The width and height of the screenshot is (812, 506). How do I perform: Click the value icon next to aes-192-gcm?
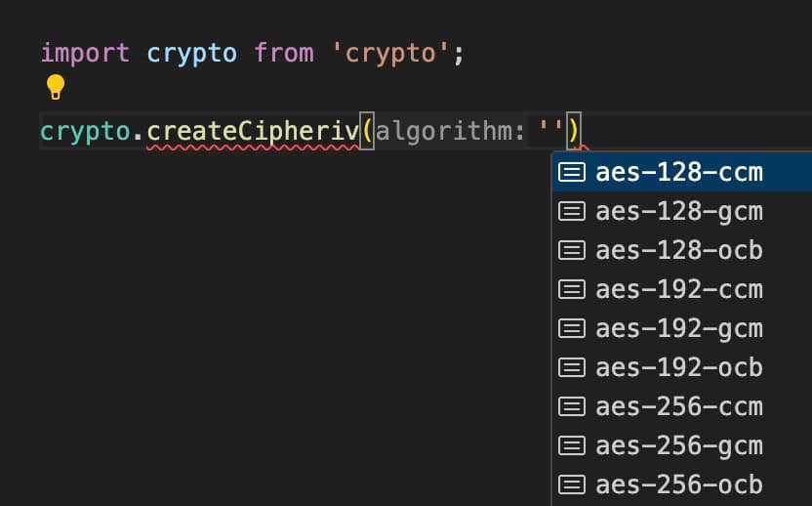[572, 328]
